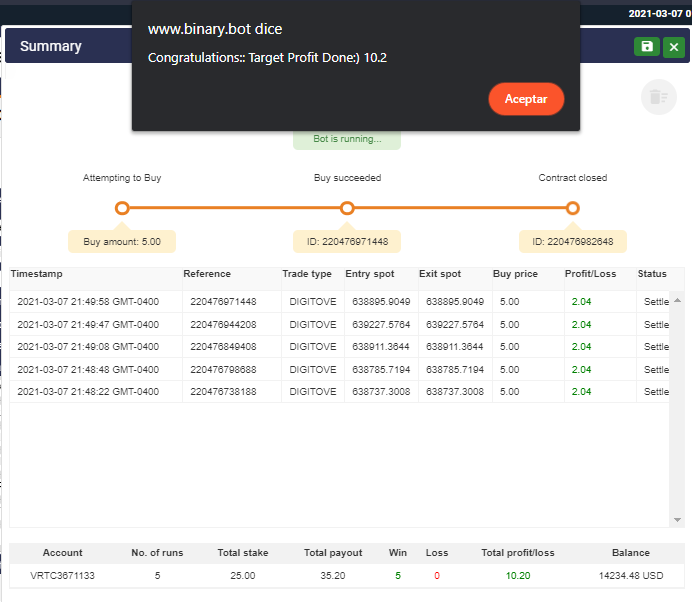Save the summary with green disk icon
This screenshot has width=692, height=602.
tap(647, 46)
